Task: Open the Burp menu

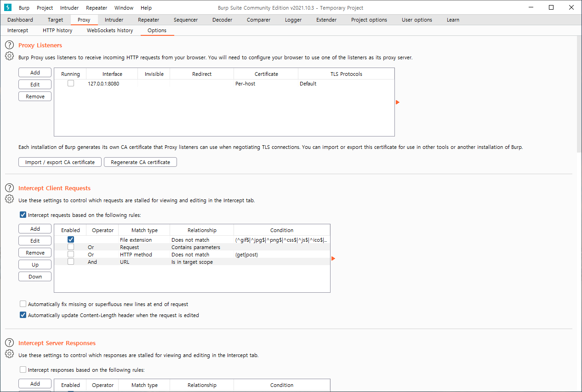Action: tap(24, 8)
